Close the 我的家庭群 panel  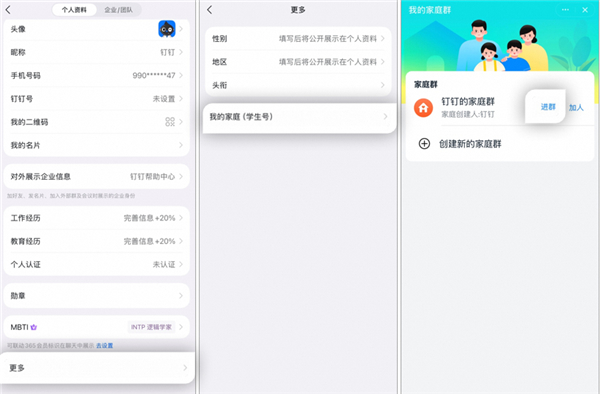tap(585, 10)
